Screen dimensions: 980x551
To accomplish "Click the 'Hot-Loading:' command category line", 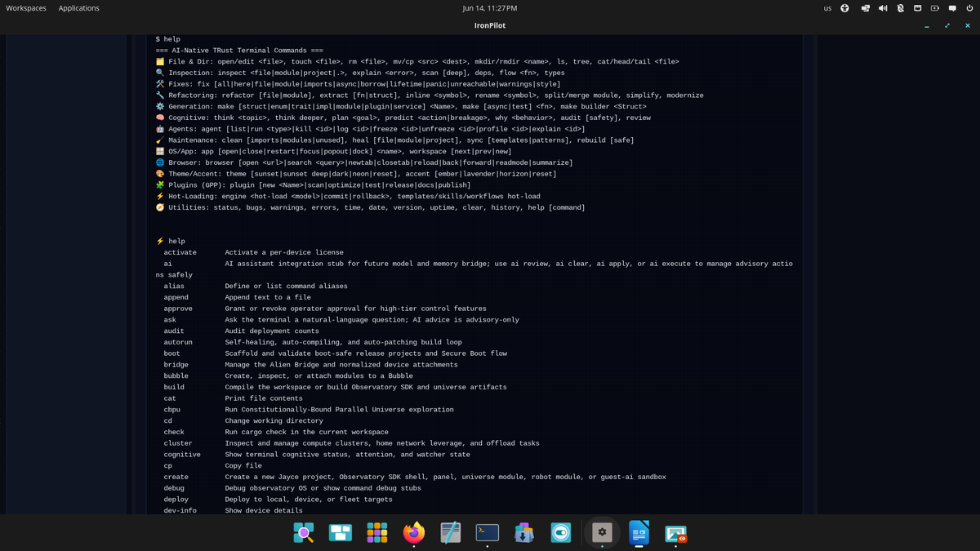I will point(348,196).
